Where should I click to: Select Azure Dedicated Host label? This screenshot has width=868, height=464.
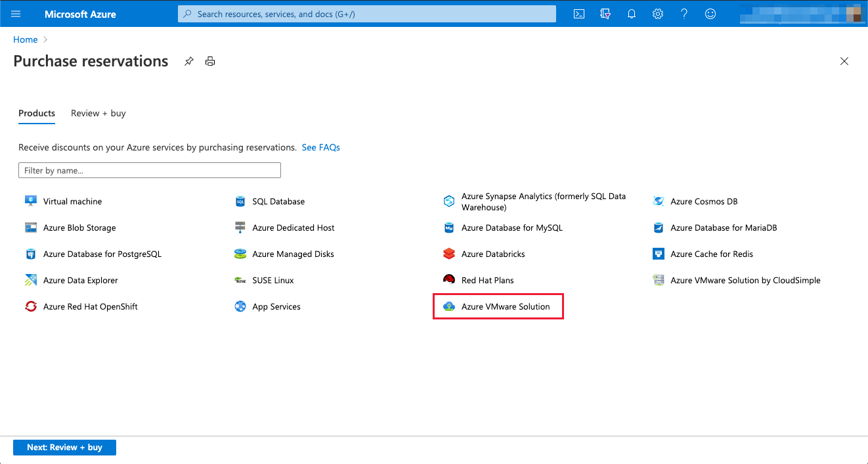[293, 227]
